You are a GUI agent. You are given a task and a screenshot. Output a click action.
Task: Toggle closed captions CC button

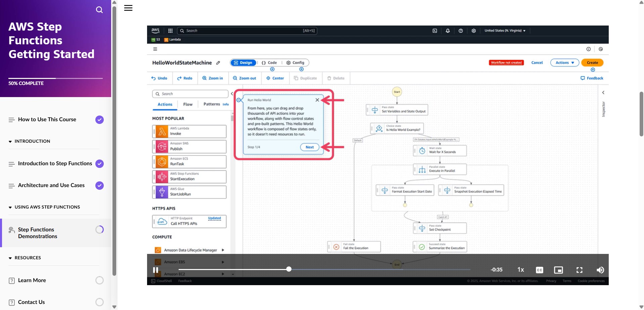click(x=540, y=270)
